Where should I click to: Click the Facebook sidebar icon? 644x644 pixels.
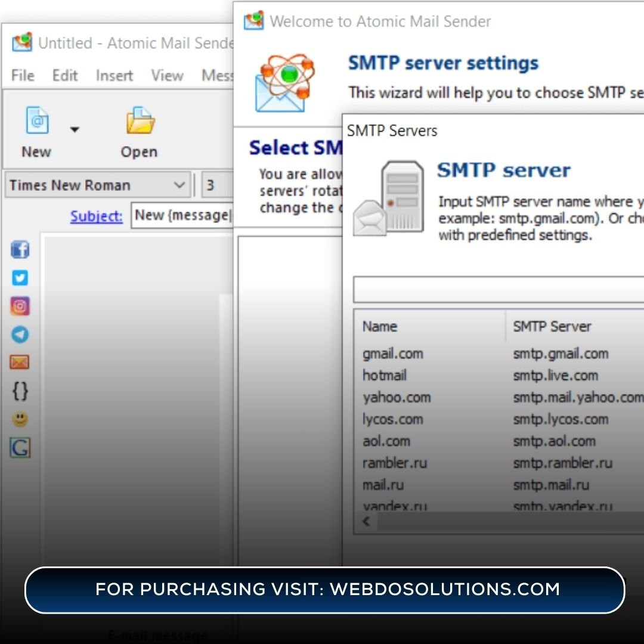[x=20, y=250]
